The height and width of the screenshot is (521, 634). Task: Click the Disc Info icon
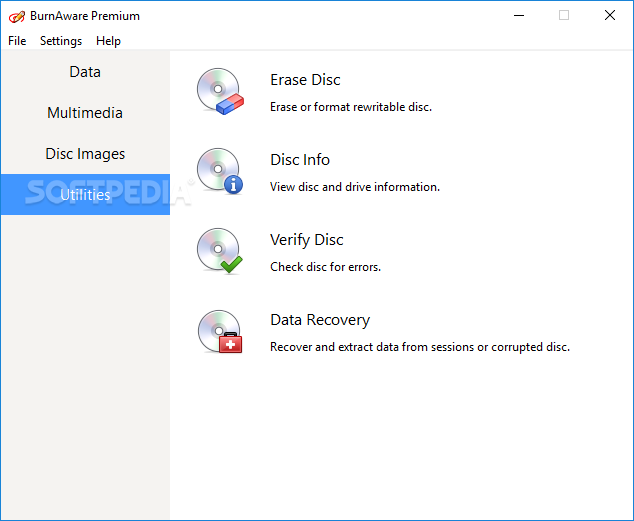pos(219,171)
